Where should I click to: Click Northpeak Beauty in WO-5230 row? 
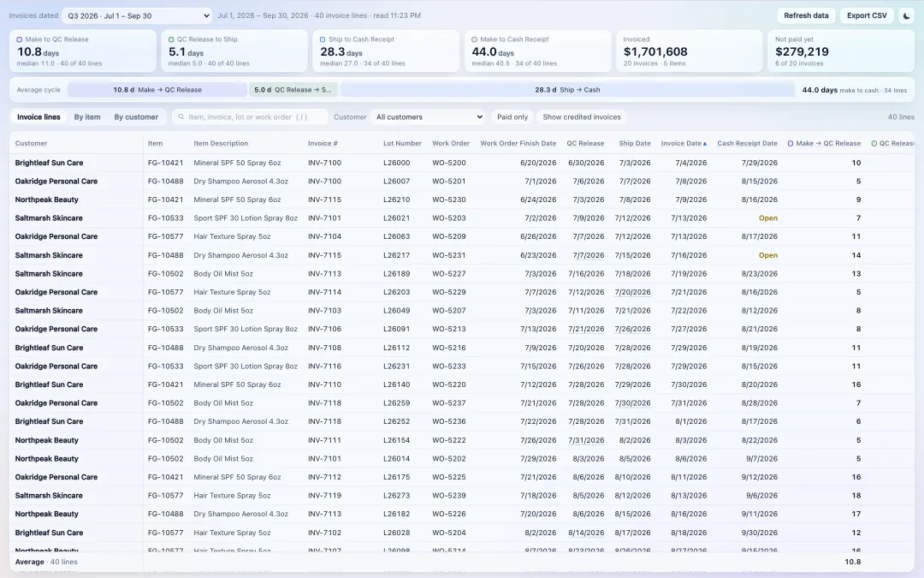(x=46, y=200)
